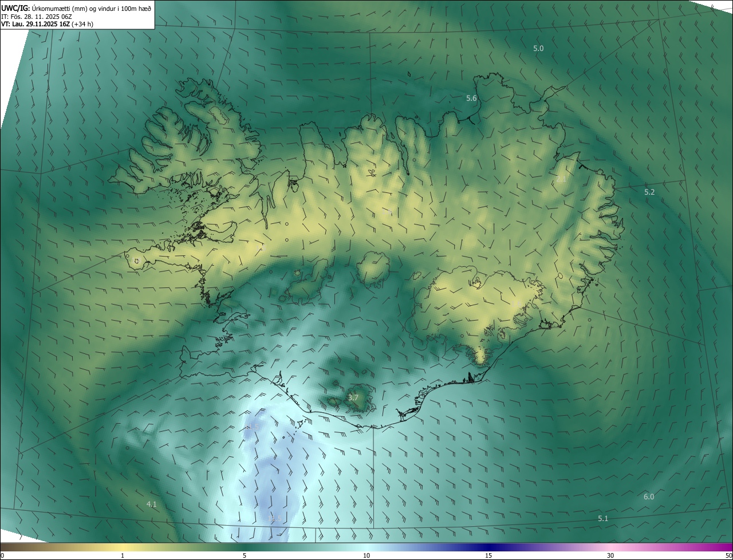Click the 50 tick label on the color scale

[728, 555]
